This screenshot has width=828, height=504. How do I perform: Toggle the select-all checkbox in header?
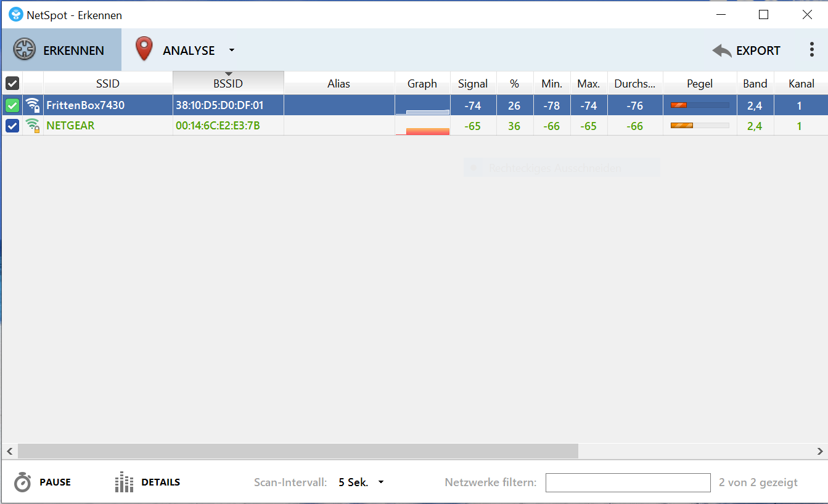(x=12, y=84)
